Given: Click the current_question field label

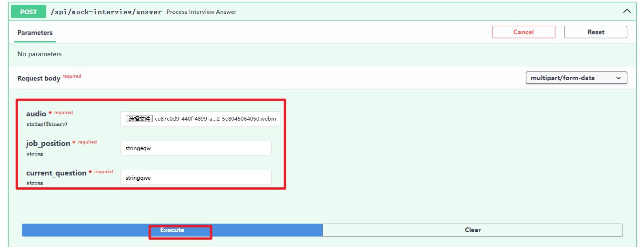Looking at the screenshot, I should click(x=56, y=173).
